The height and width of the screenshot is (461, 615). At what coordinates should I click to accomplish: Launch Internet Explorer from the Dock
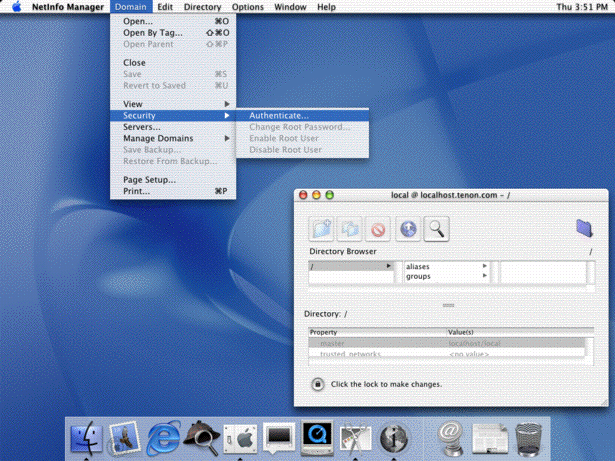(x=163, y=439)
